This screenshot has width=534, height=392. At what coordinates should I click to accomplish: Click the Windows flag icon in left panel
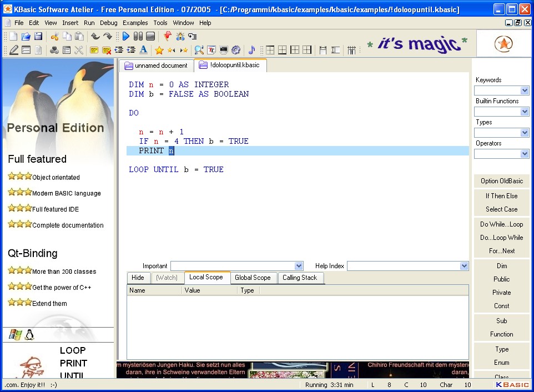pyautogui.click(x=16, y=334)
